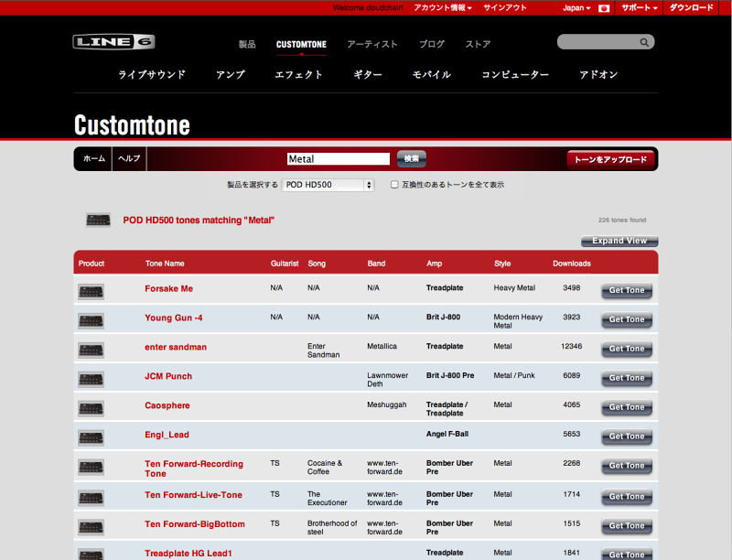Open the ブログ nav item
732x560 pixels.
tap(432, 44)
